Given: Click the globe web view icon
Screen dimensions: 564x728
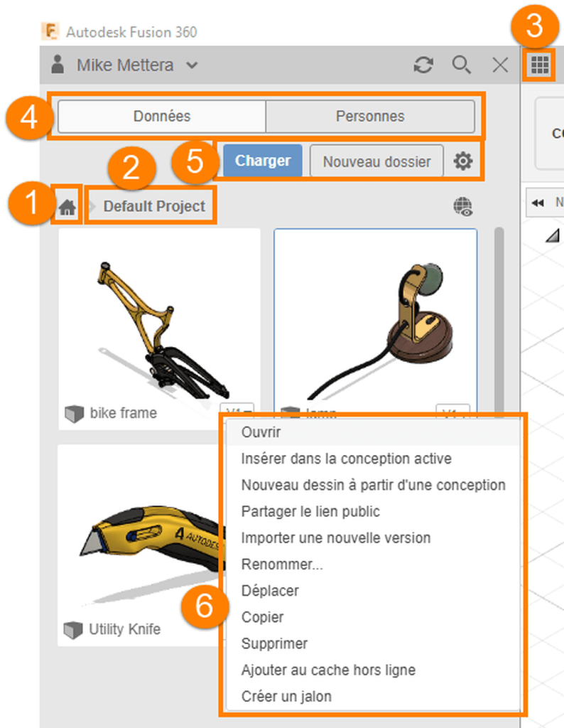Looking at the screenshot, I should click(x=463, y=207).
